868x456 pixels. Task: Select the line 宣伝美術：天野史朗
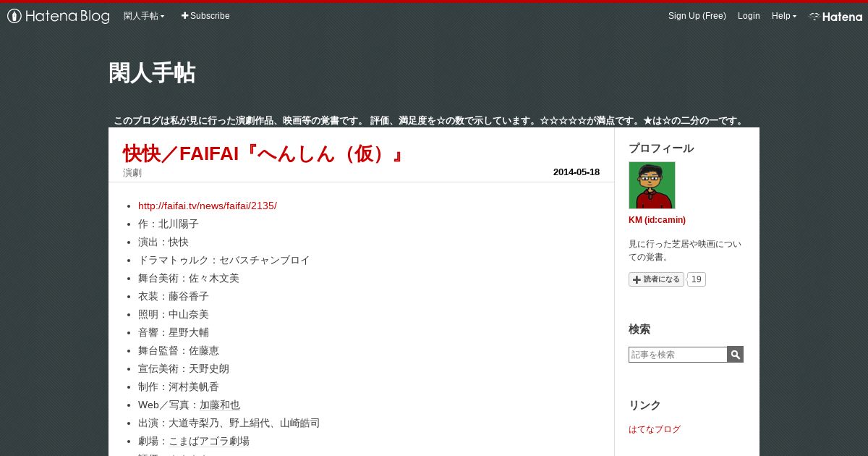184,368
